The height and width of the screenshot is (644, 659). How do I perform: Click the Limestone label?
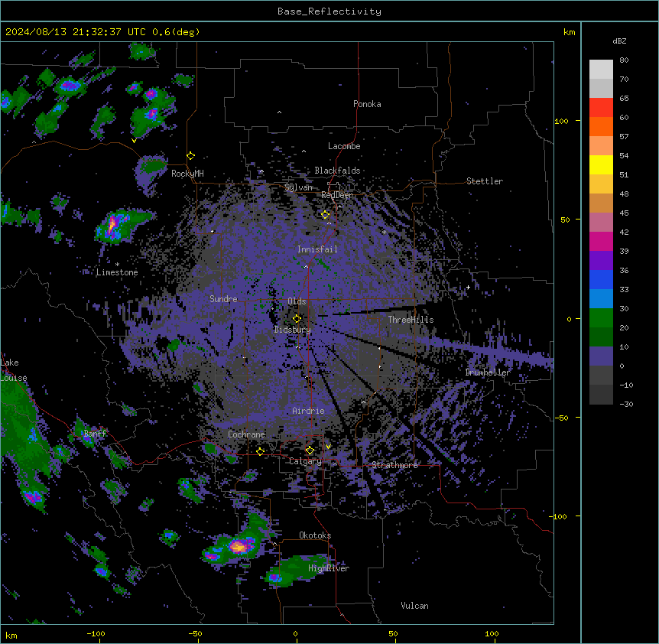point(117,272)
